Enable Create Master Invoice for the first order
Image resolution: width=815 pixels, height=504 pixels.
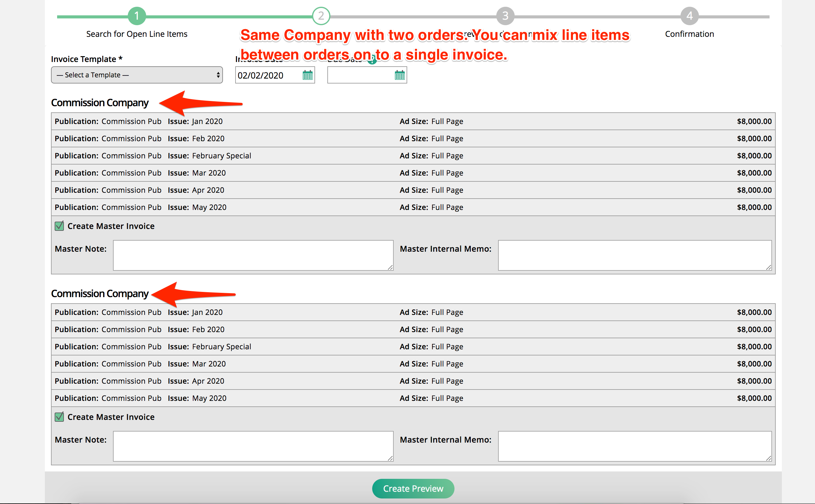tap(59, 226)
